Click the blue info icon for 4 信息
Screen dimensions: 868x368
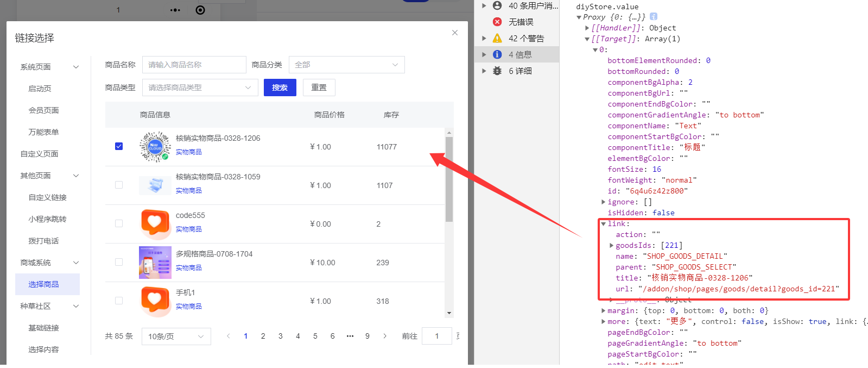pos(497,54)
